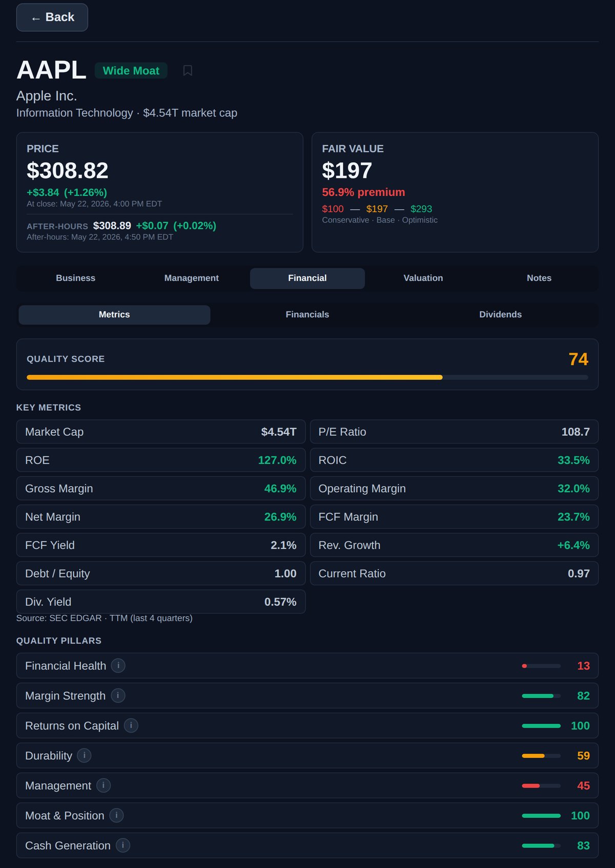Click the Div. Yield value 0.57%

280,602
